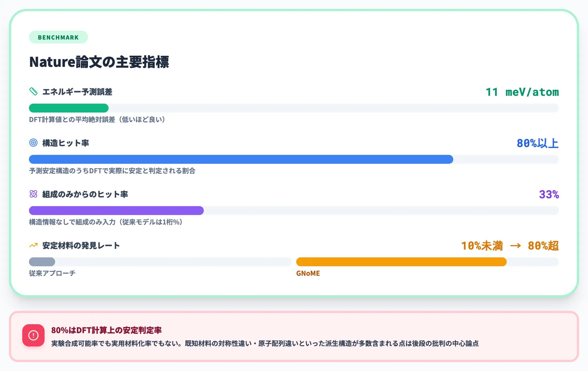588x371 pixels.
Task: Click the trending-up icon beside 安定材料の発見レート
Action: tap(33, 245)
